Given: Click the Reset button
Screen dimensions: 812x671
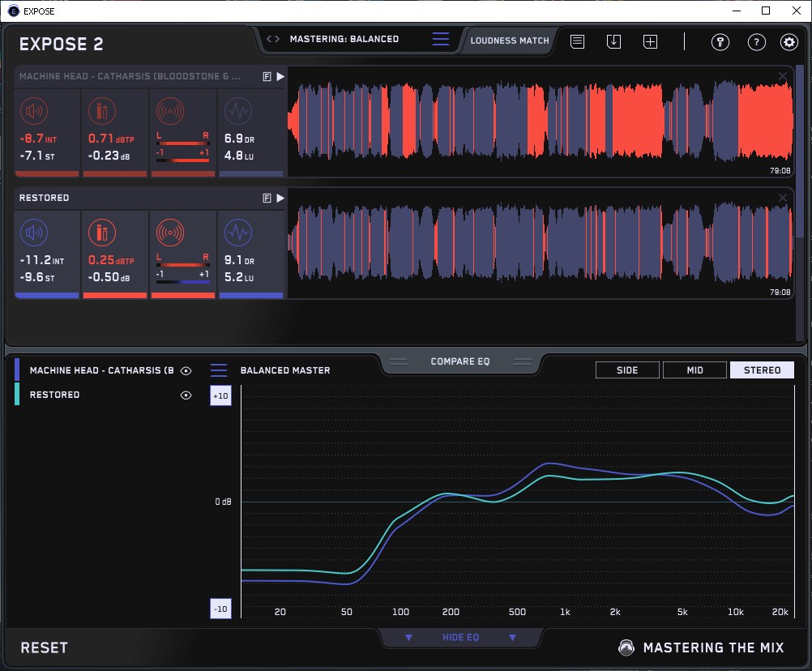Looking at the screenshot, I should (45, 647).
